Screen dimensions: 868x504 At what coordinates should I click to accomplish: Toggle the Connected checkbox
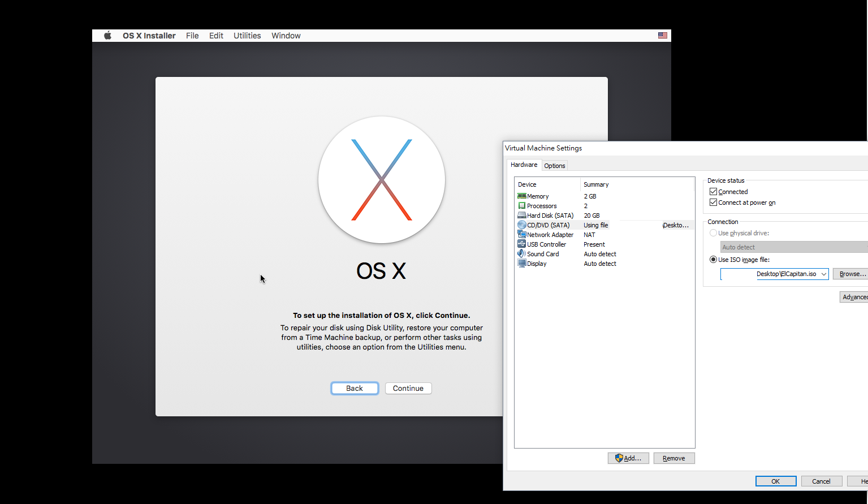[x=713, y=192]
